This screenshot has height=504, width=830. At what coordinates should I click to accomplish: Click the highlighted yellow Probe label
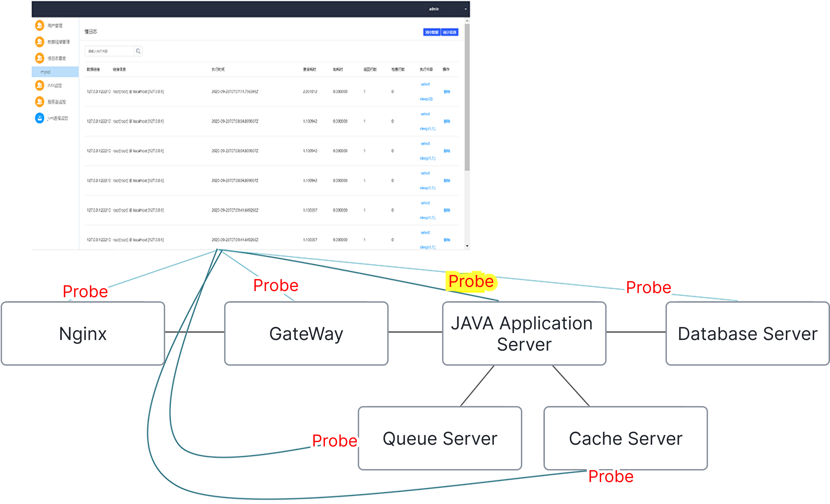pyautogui.click(x=471, y=281)
